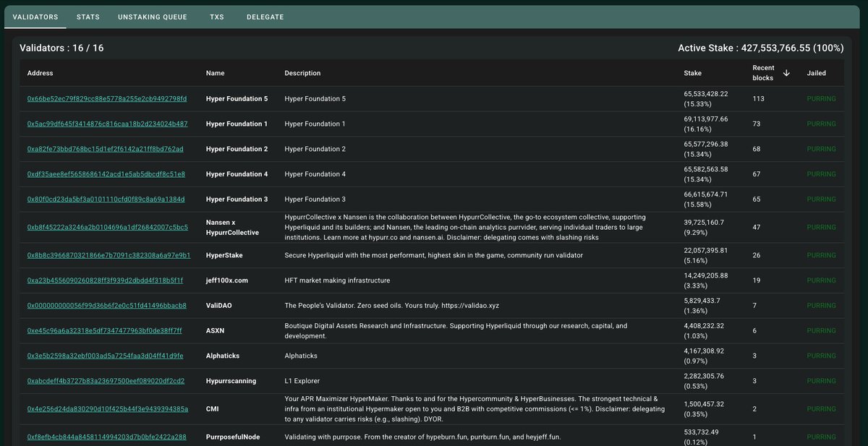This screenshot has height=446, width=868.
Task: Open the Unstaking Queue tab
Action: pyautogui.click(x=153, y=17)
